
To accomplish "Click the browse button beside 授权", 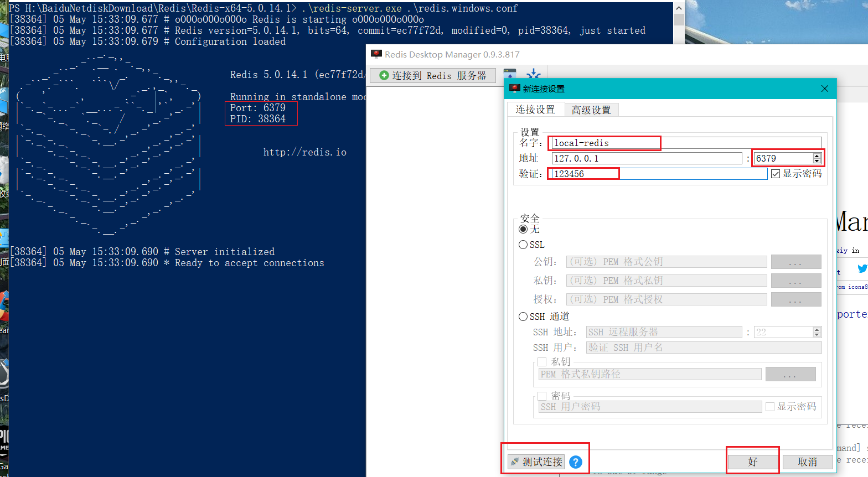I will pos(796,299).
